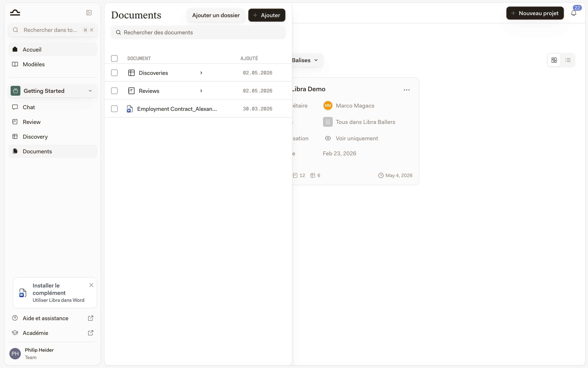Click Philip Heider profile name
Image resolution: width=588 pixels, height=368 pixels.
(39, 350)
